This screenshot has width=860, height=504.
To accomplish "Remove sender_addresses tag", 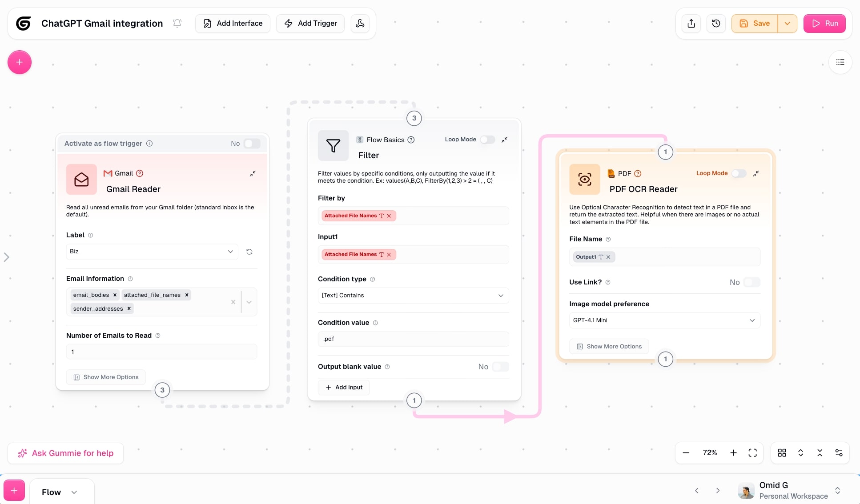I will 129,308.
